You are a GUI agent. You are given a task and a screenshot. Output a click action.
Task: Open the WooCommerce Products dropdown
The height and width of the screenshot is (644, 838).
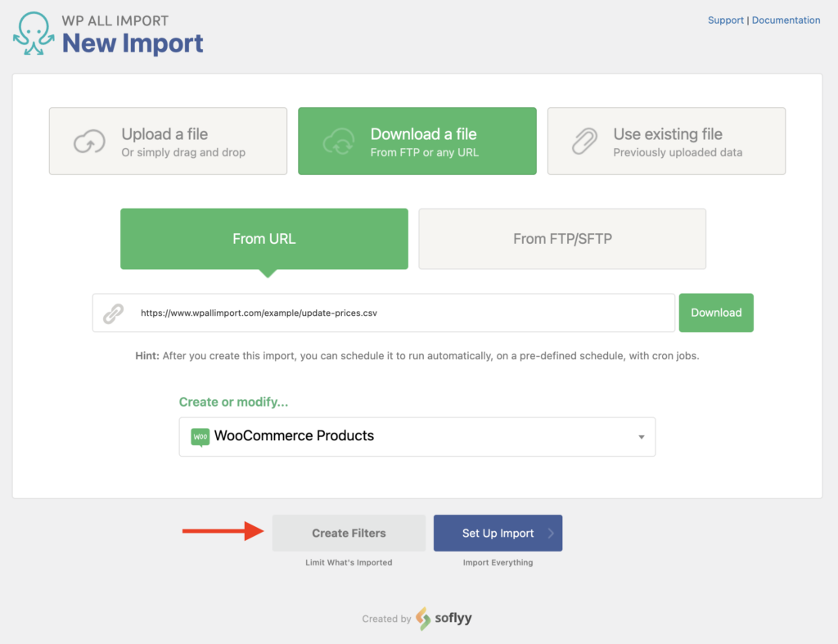pyautogui.click(x=417, y=436)
